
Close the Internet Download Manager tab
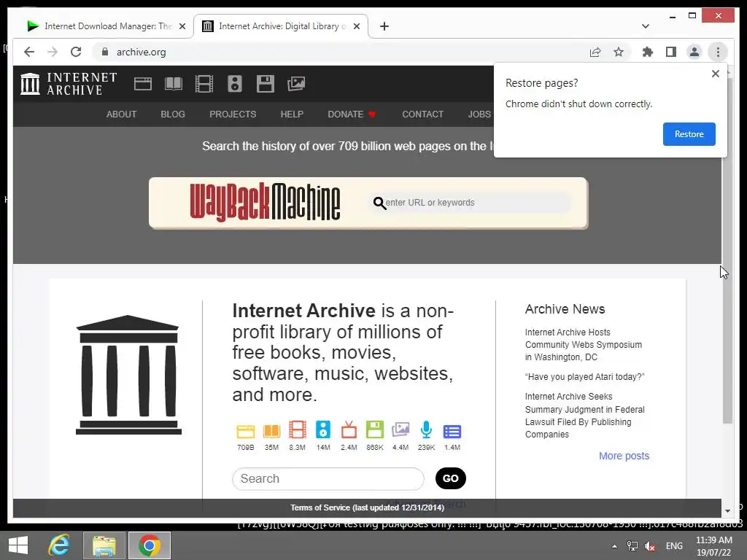(x=182, y=26)
